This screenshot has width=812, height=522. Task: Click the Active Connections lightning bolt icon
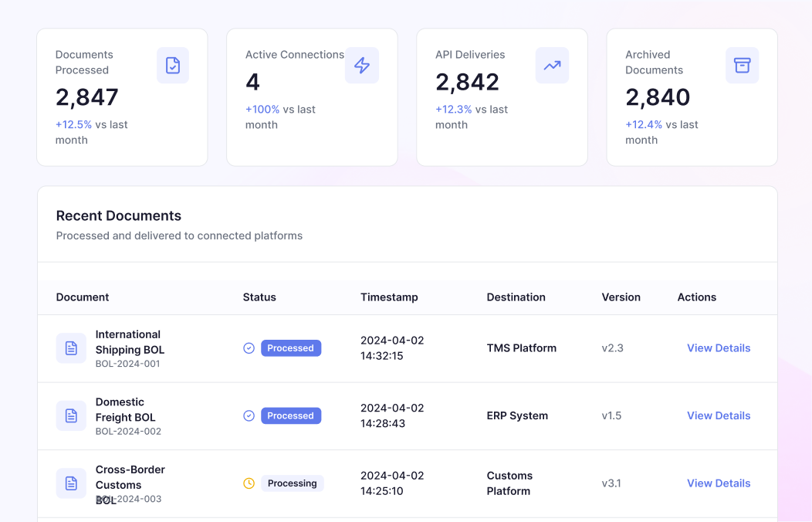362,65
